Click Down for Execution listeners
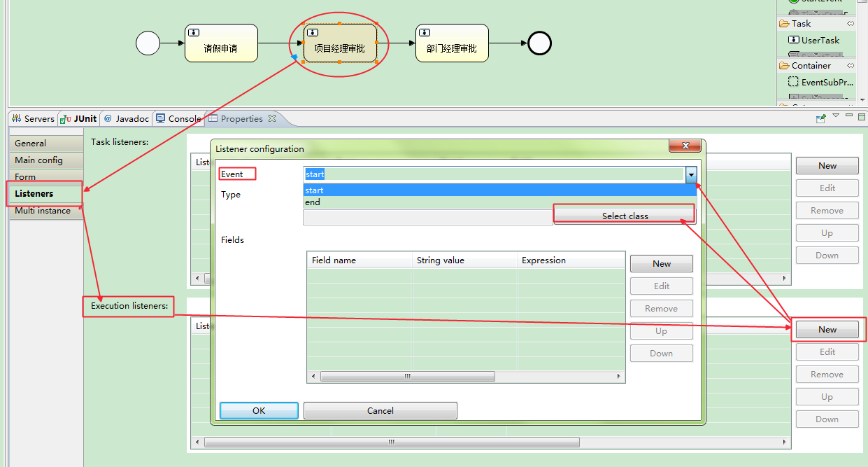The width and height of the screenshot is (868, 467). (x=827, y=419)
